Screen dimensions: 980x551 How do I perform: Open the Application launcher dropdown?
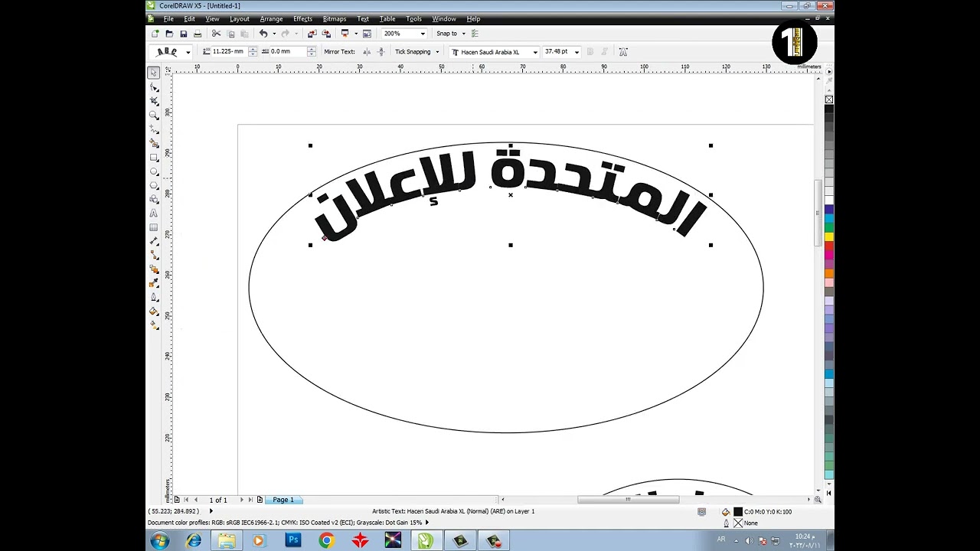(x=356, y=34)
